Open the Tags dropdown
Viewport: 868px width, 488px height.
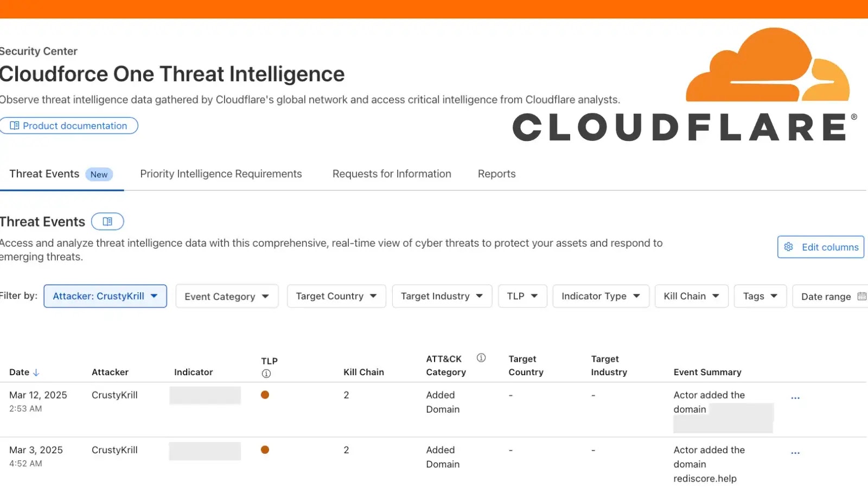(759, 296)
